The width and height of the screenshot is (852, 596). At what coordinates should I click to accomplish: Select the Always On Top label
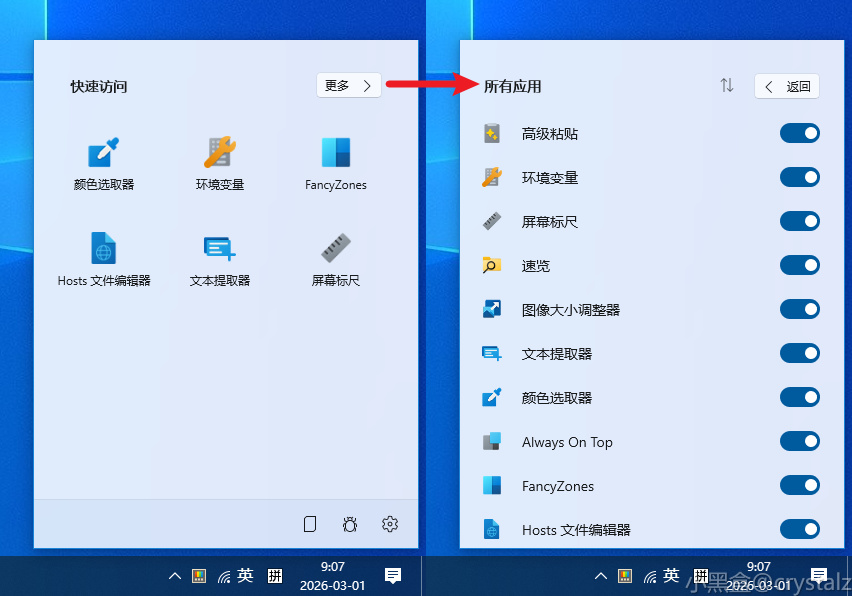coord(567,442)
